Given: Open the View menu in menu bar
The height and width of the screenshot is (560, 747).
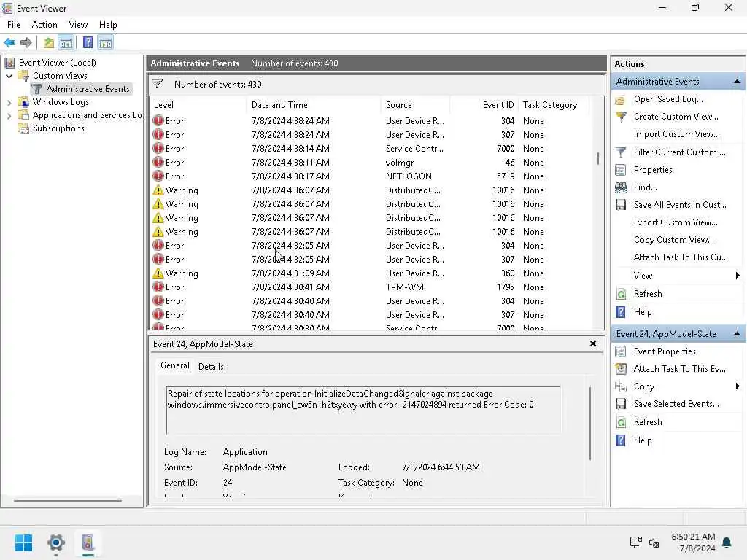Looking at the screenshot, I should coord(78,25).
